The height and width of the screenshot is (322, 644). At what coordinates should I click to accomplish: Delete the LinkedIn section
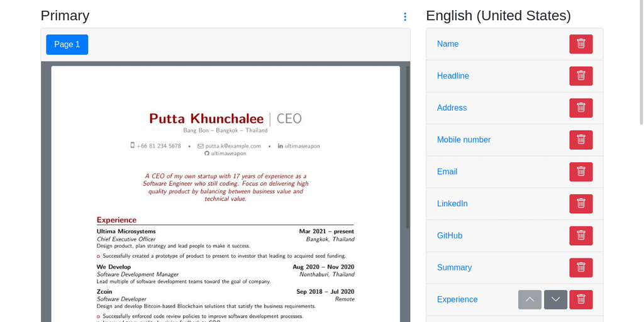click(580, 204)
